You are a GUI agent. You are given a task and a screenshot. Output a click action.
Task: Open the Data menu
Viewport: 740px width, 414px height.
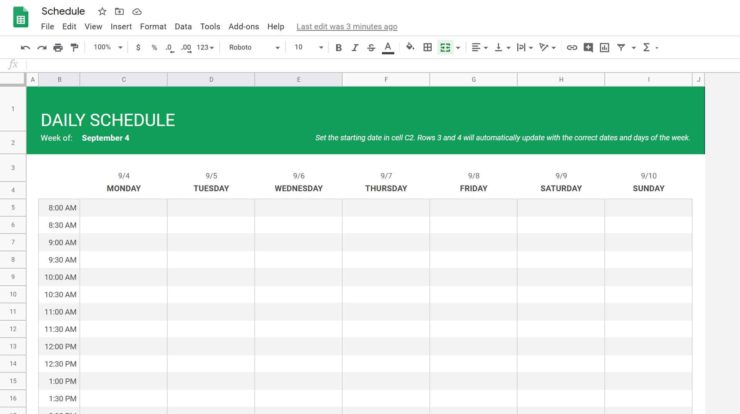click(x=183, y=27)
